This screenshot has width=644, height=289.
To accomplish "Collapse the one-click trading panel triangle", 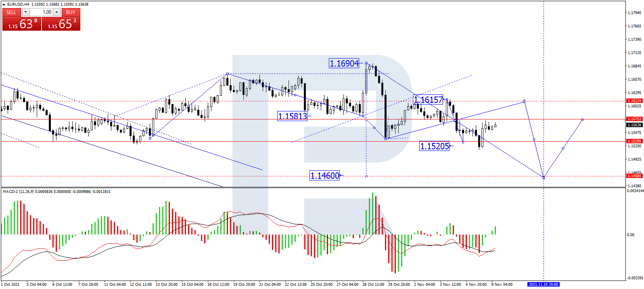I will [x=4, y=4].
